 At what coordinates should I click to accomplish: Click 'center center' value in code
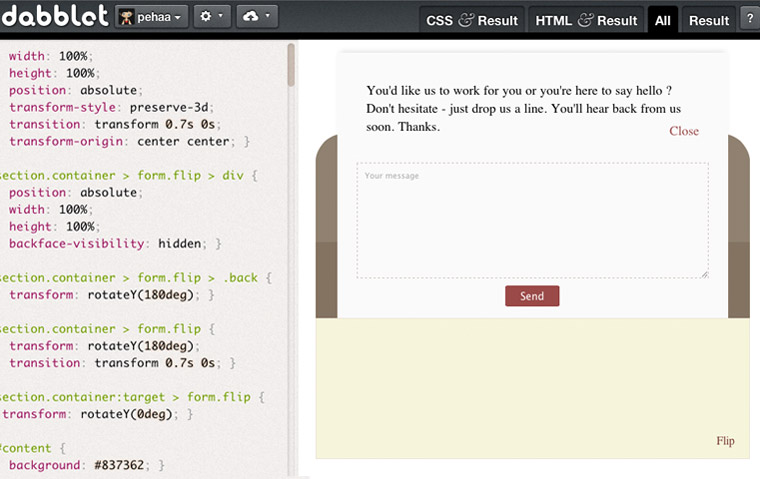click(183, 142)
